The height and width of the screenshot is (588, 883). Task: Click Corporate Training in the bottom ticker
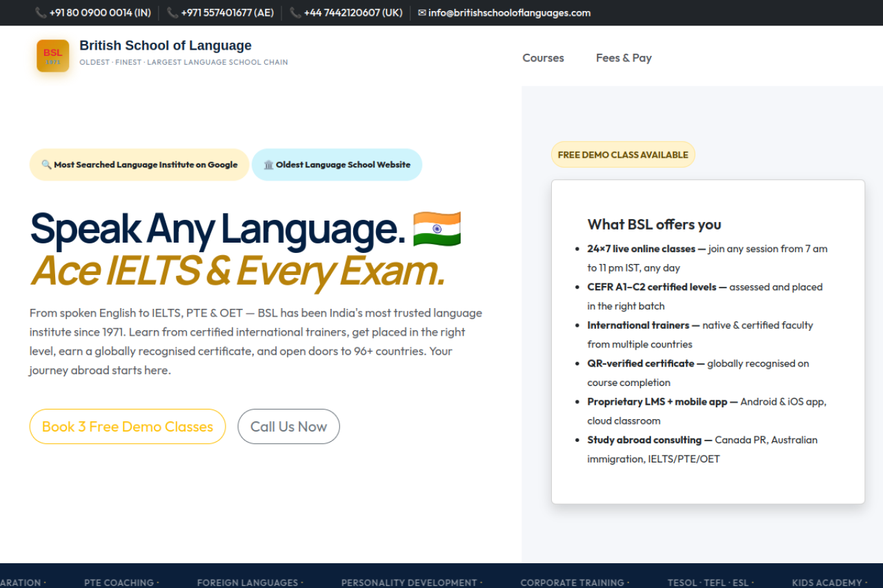(x=572, y=582)
